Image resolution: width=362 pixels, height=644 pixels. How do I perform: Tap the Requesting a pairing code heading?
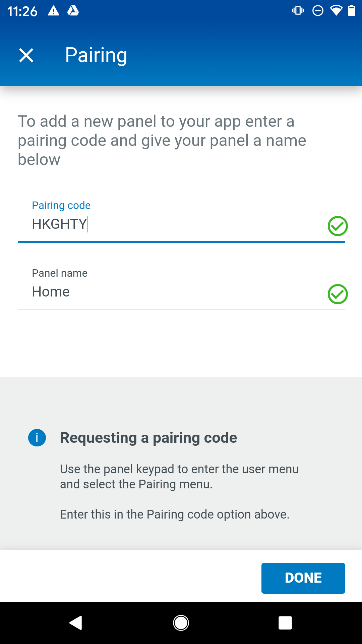(148, 438)
